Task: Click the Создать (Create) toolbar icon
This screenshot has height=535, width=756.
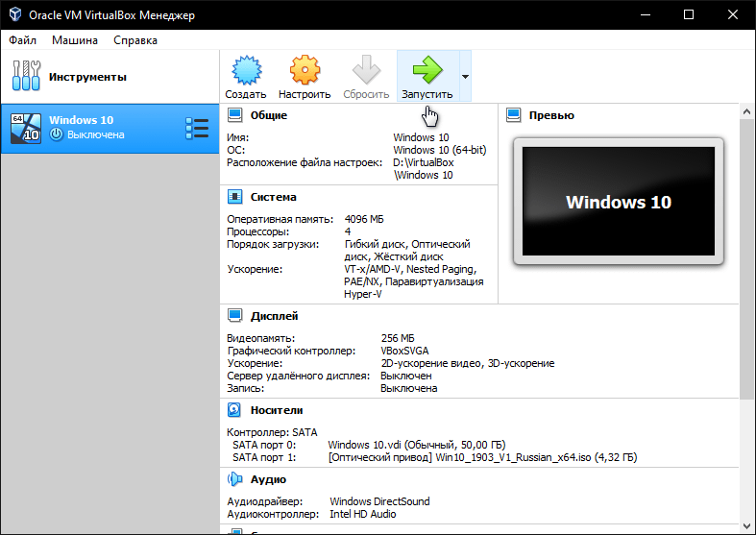Action: [x=246, y=70]
